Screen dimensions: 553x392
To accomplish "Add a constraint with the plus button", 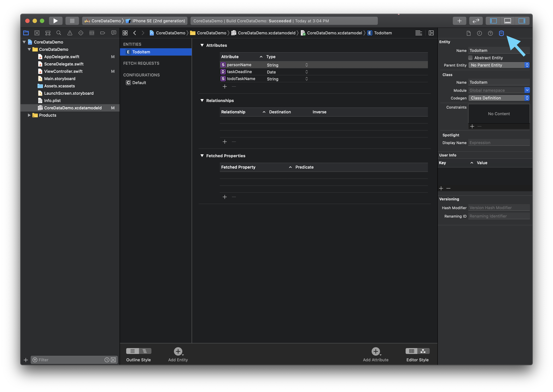I will coord(472,126).
